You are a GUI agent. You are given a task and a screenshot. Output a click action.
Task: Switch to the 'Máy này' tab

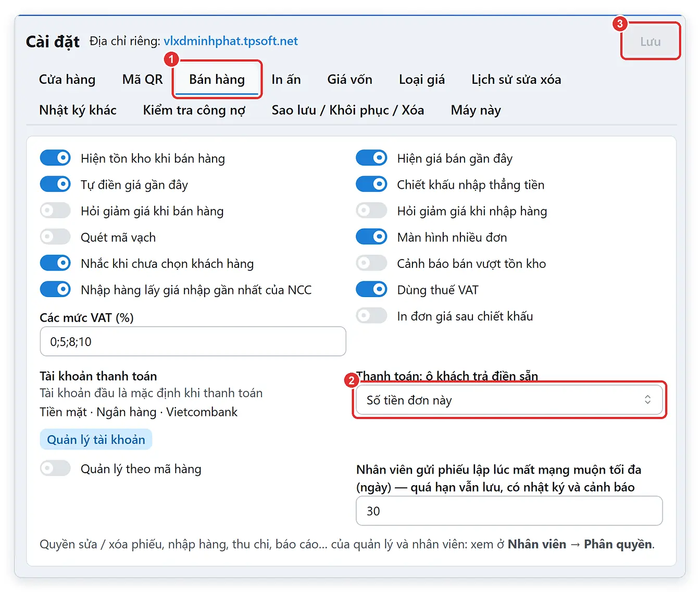[x=476, y=110]
